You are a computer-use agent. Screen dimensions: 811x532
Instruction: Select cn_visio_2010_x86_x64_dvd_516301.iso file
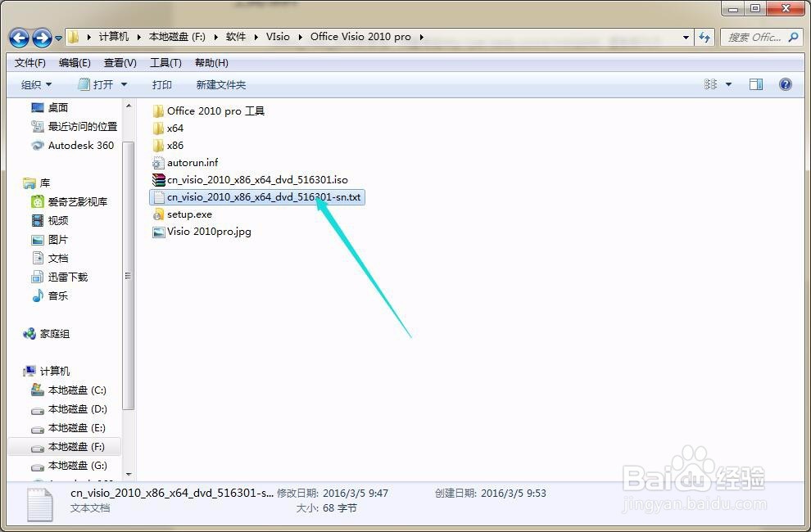[250, 180]
